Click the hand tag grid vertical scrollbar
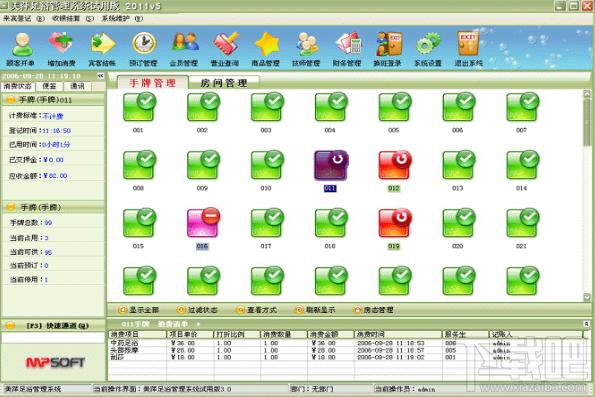Image resolution: width=595 pixels, height=397 pixels. point(587,195)
